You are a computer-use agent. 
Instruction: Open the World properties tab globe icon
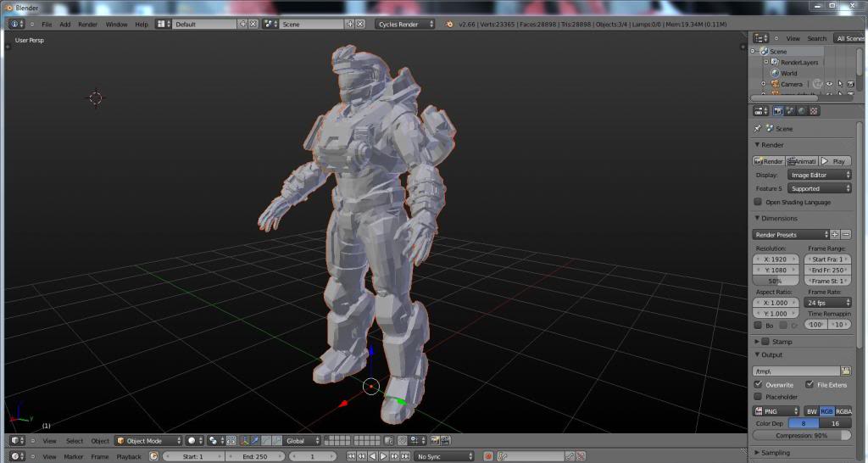coord(802,111)
